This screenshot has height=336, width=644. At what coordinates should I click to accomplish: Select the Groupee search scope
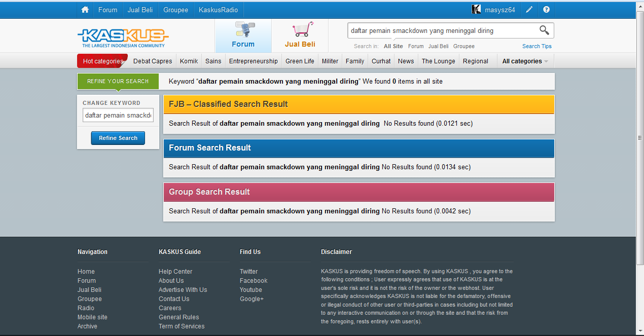click(464, 46)
